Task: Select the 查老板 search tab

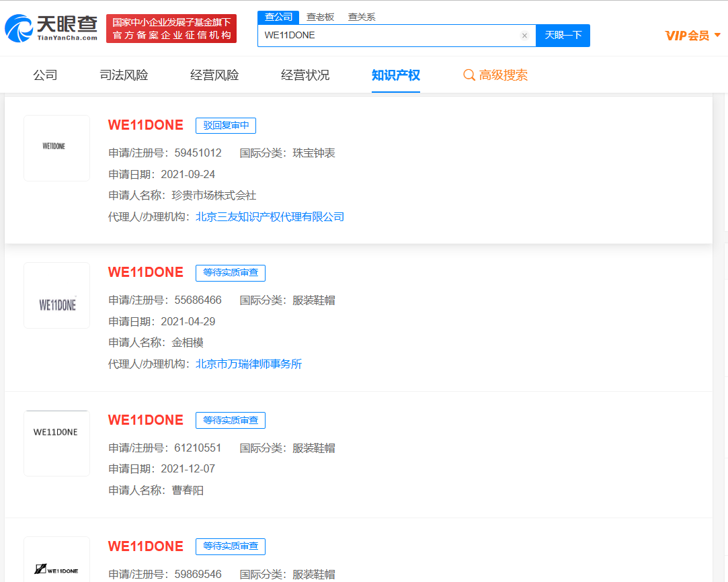Action: [x=321, y=17]
